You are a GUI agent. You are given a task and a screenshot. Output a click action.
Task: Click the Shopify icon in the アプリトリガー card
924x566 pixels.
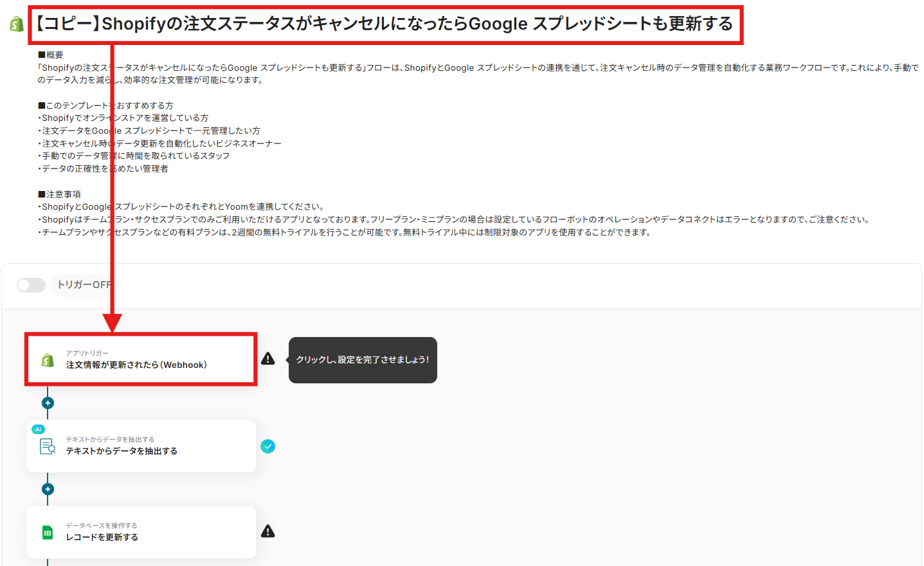[x=48, y=360]
